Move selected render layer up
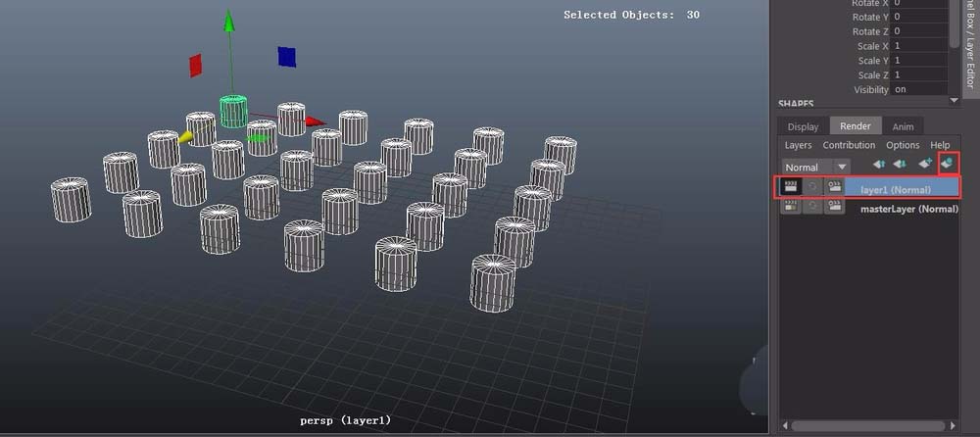Screen dimensions: 980x437 pyautogui.click(x=879, y=164)
